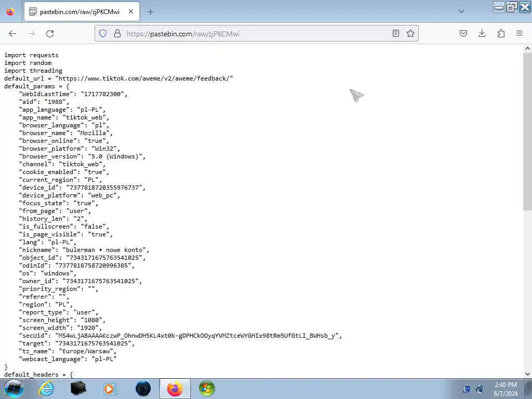This screenshot has height=399, width=532.
Task: Select the pastebin.com/raw/zjPKCMwi tab
Action: pos(82,11)
